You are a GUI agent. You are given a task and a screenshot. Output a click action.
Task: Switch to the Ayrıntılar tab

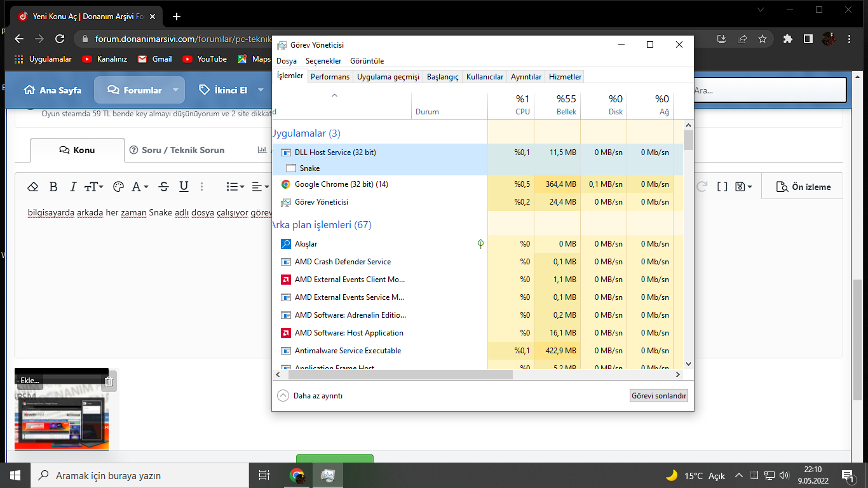click(526, 77)
